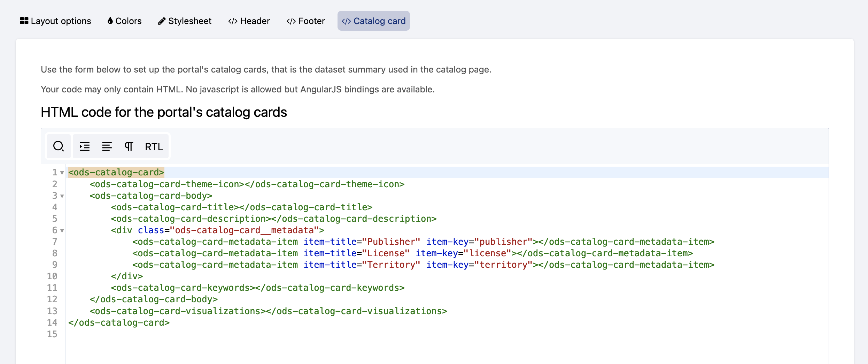Viewport: 868px width, 364px height.
Task: Switch to the Colors tab
Action: click(x=124, y=21)
